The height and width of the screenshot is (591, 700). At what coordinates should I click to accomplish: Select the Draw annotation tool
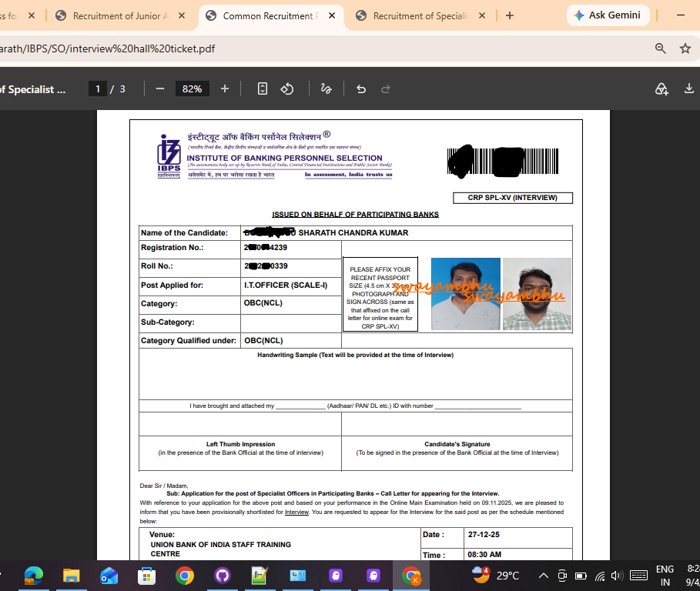click(326, 89)
